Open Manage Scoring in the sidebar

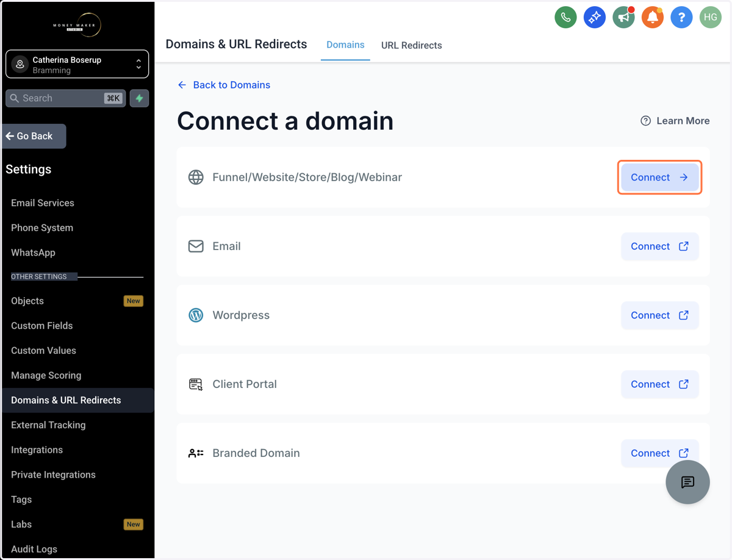point(46,375)
